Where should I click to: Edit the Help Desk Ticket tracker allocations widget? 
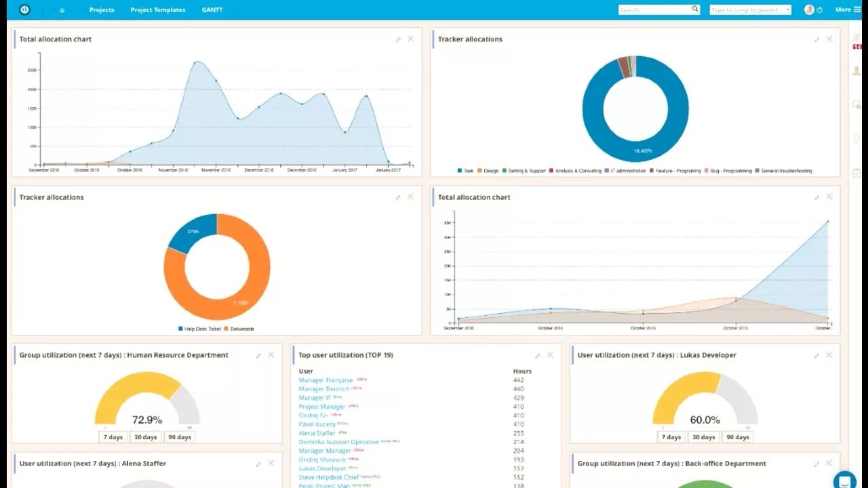click(x=398, y=197)
